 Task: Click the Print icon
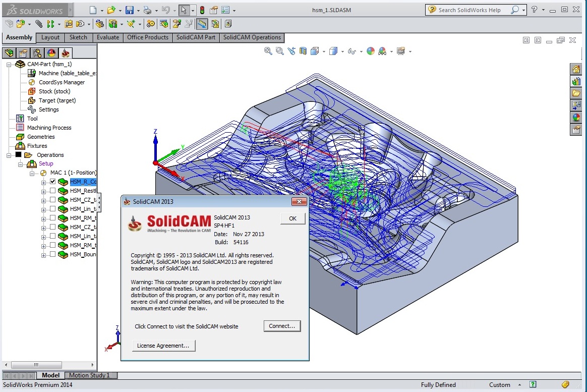click(147, 10)
